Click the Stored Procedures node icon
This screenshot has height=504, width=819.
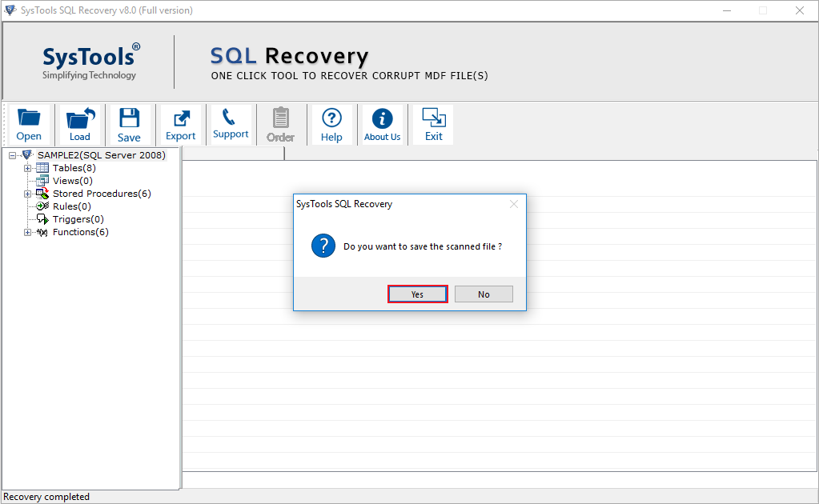pyautogui.click(x=42, y=194)
